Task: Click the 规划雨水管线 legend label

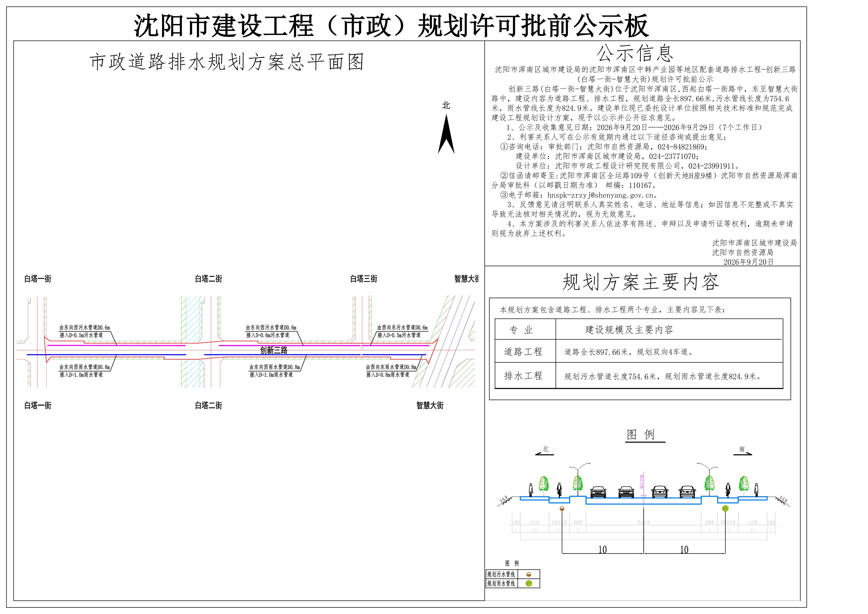Action: coord(501,583)
